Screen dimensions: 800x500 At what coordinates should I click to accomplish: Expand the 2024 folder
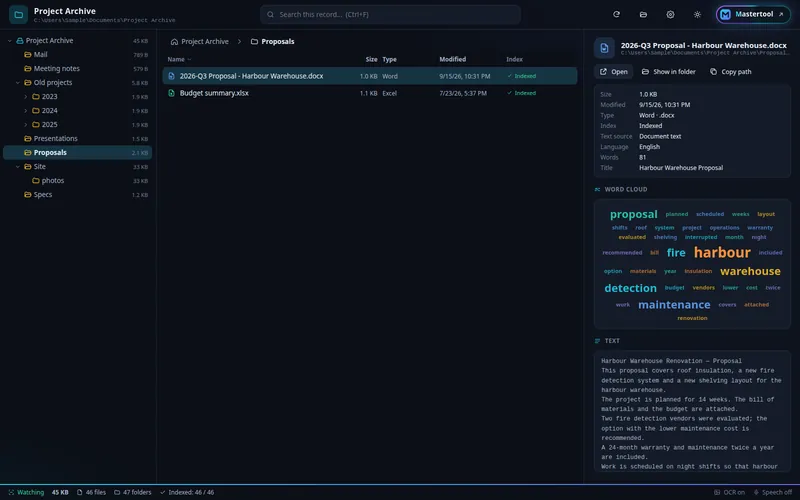[x=26, y=111]
